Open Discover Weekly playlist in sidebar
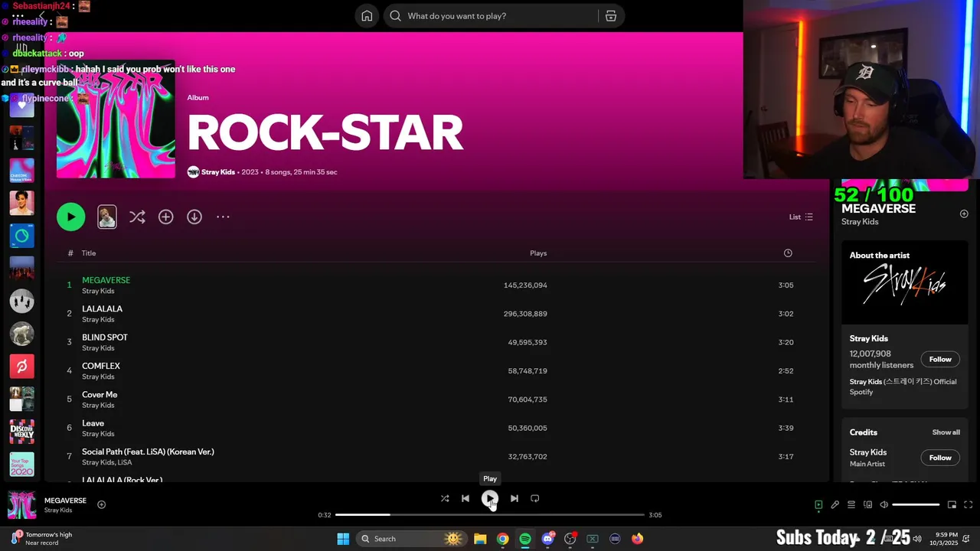980x551 pixels. 21,432
